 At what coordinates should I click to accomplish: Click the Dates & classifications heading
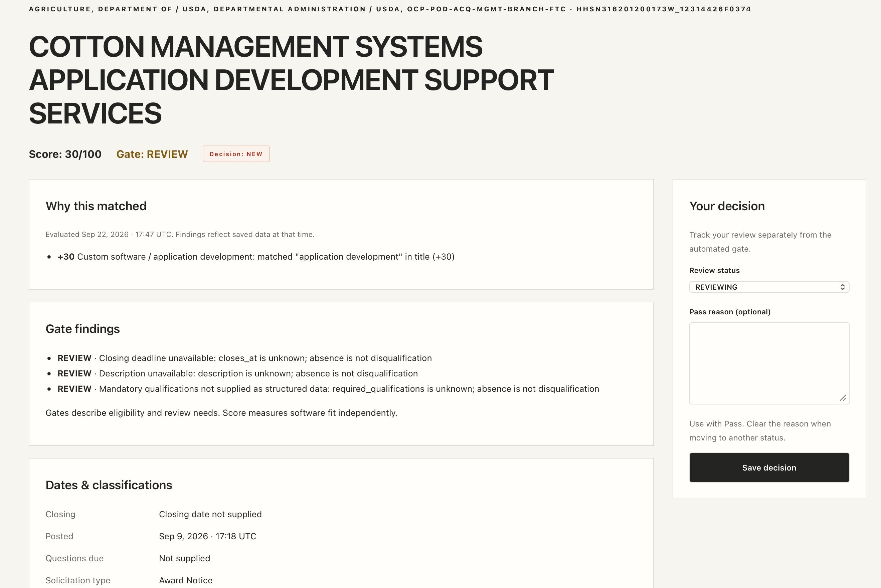109,485
